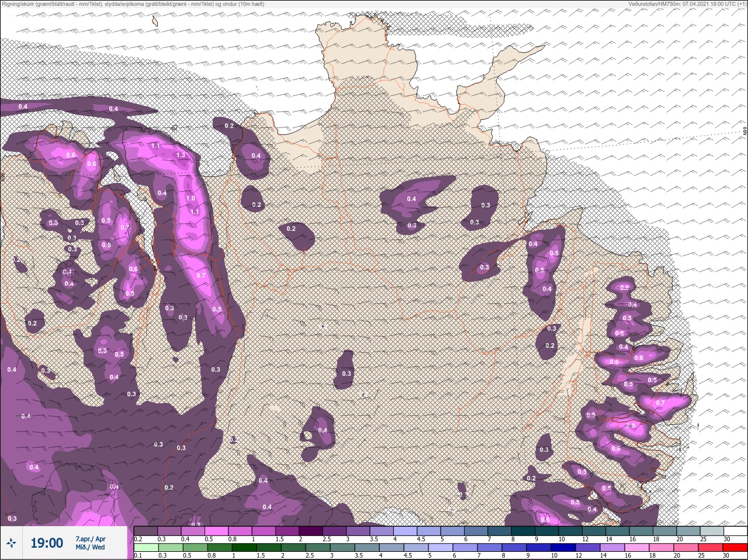
Task: Pick the upper legend swatch labeled 0.2
Action: click(146, 531)
